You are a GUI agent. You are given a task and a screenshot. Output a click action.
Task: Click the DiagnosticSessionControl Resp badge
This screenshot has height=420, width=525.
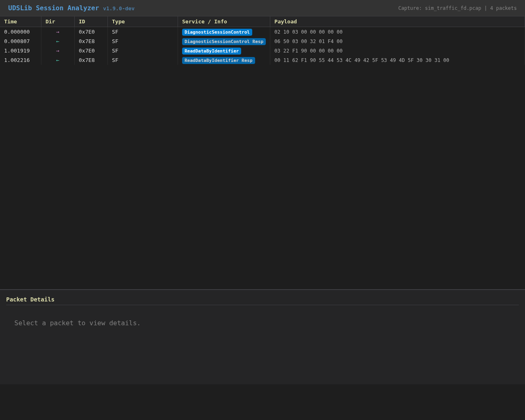coord(224,41)
